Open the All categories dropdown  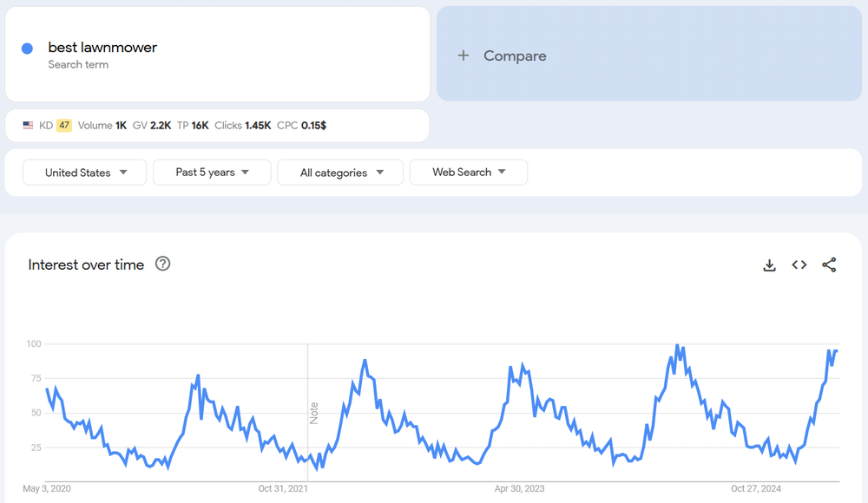click(340, 173)
